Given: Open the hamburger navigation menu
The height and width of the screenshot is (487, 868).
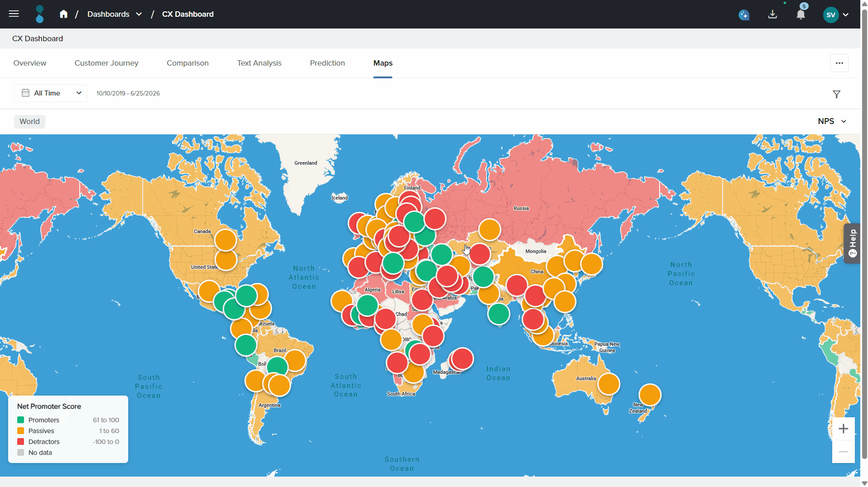Looking at the screenshot, I should pyautogui.click(x=14, y=14).
